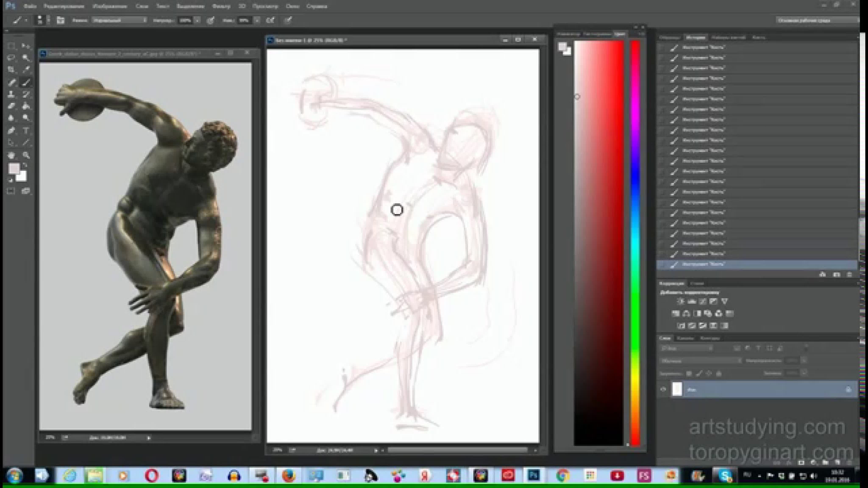868x488 pixels.
Task: Select the Zoom magnifier tool in the toolbox
Action: pyautogui.click(x=26, y=155)
